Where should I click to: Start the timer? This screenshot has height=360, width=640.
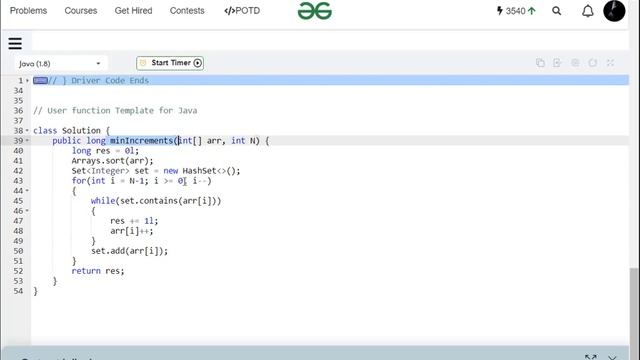click(x=170, y=63)
